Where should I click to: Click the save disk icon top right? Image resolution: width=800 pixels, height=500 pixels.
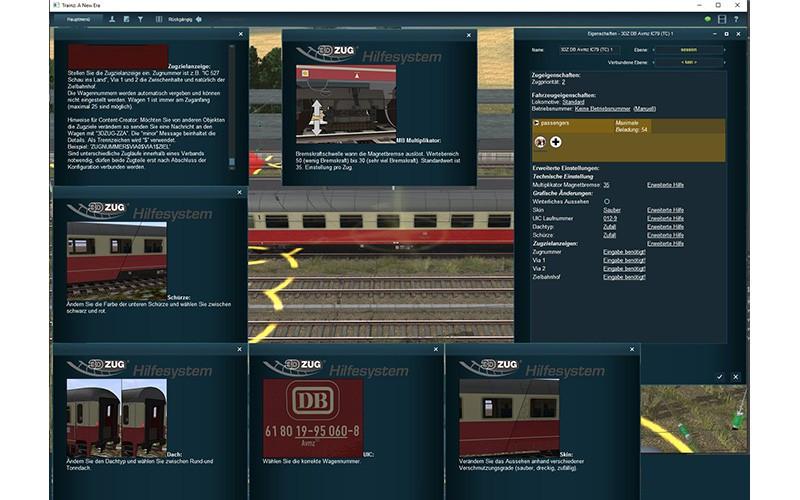click(x=722, y=19)
